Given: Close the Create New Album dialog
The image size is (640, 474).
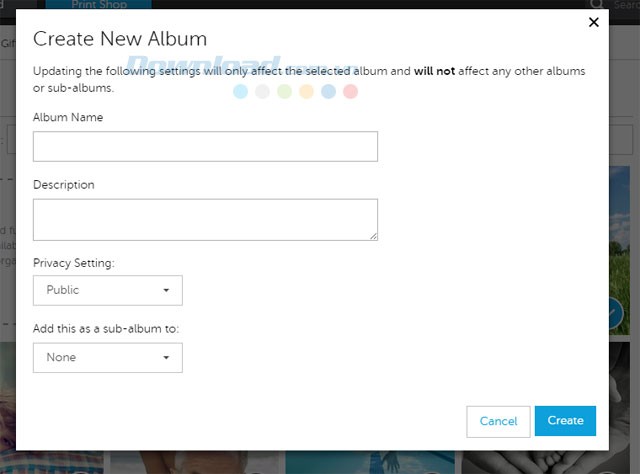Looking at the screenshot, I should (593, 22).
